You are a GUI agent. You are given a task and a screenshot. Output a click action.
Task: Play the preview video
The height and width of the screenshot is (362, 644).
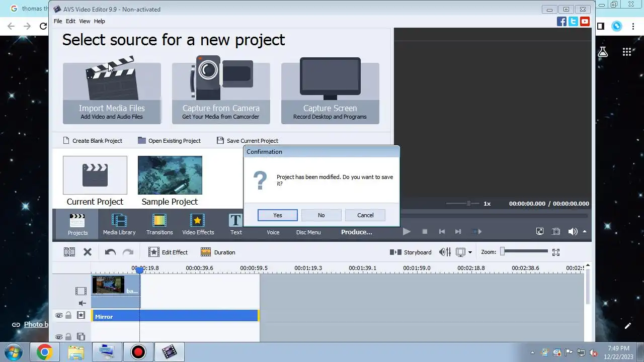407,231
